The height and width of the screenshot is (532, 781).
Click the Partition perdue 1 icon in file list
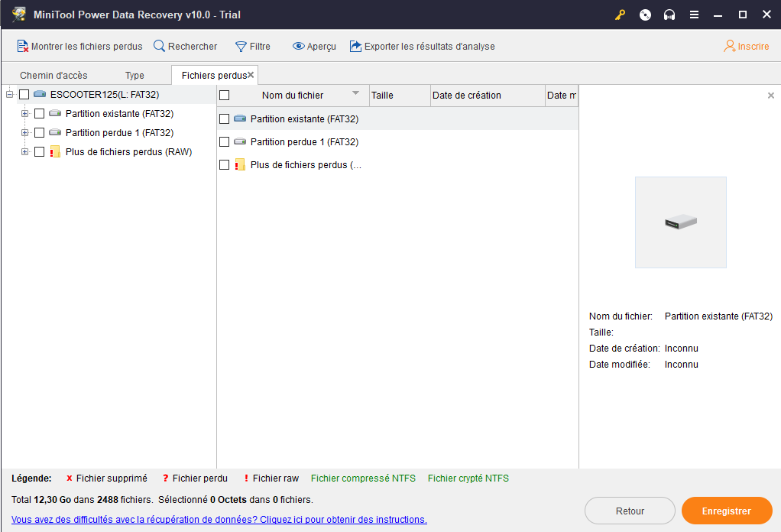tap(240, 141)
